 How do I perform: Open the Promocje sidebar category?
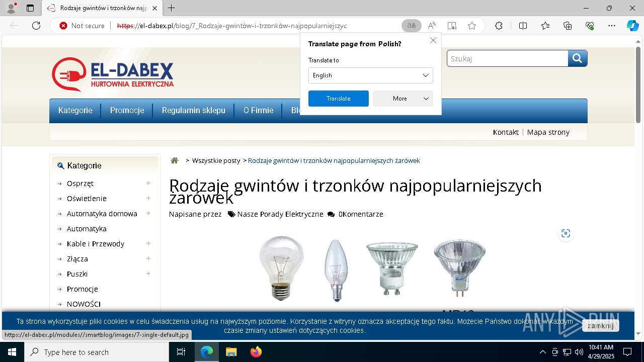82,289
